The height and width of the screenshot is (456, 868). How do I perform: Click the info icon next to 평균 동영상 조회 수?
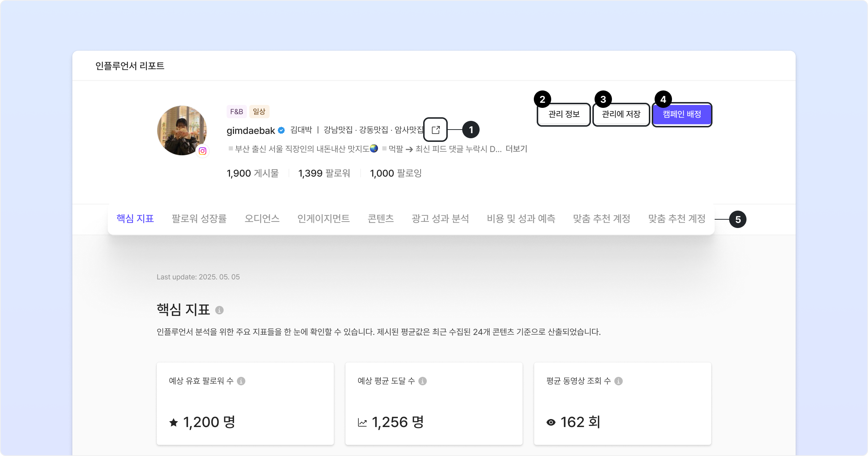click(618, 381)
